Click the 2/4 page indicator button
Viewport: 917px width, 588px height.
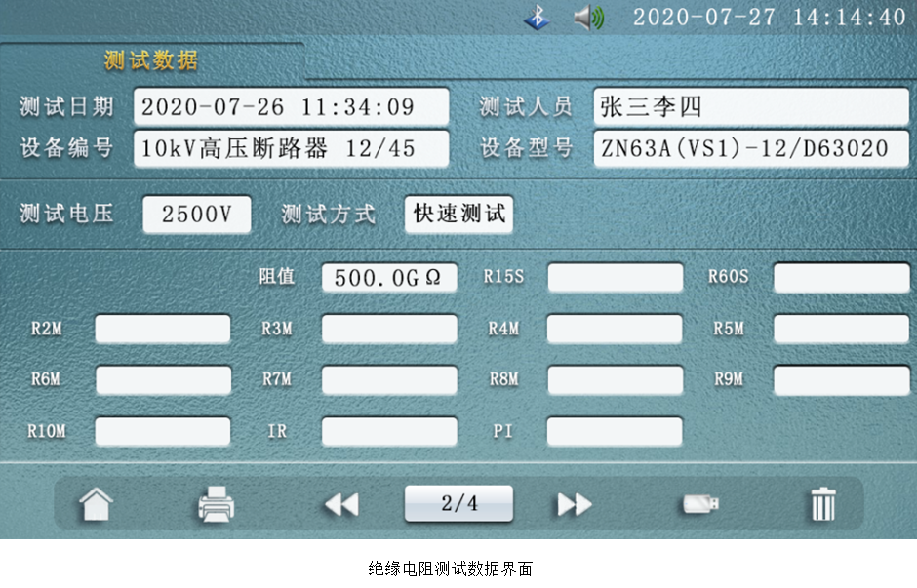coord(459,503)
